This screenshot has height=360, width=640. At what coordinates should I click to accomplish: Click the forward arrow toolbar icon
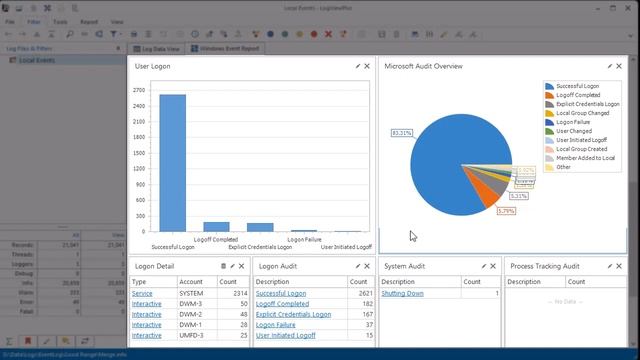(22, 34)
